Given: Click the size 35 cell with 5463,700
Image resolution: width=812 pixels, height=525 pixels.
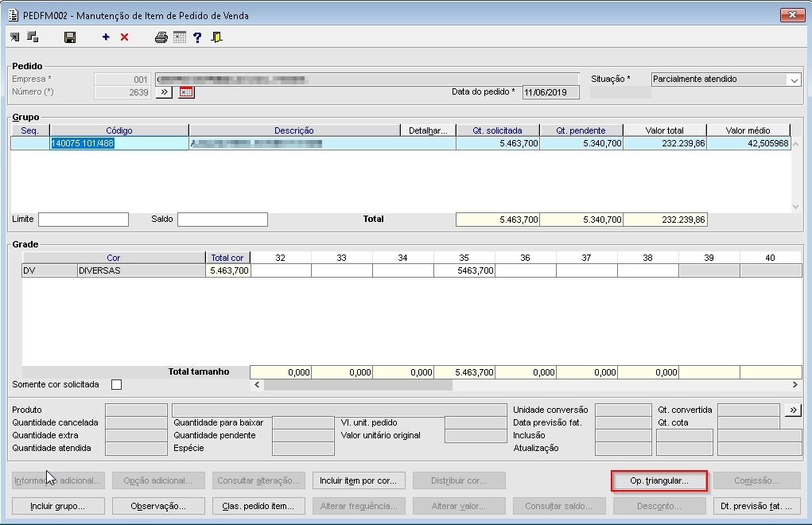Looking at the screenshot, I should pos(464,270).
